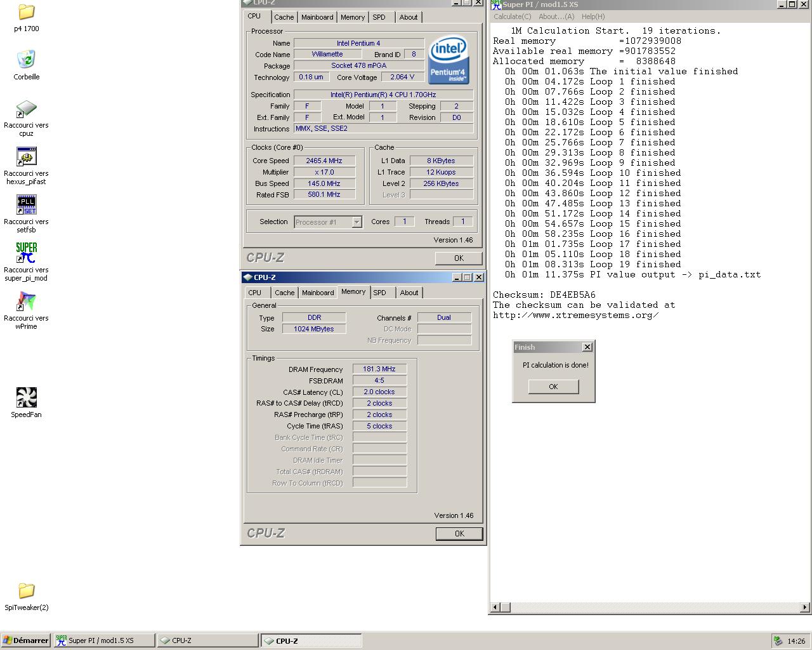Click the FSB:DRAM 4:5 field
The height and width of the screenshot is (650, 812).
(379, 380)
